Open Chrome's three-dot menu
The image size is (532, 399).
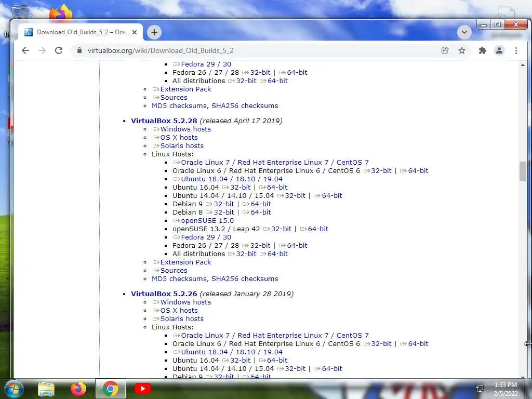[x=516, y=50]
